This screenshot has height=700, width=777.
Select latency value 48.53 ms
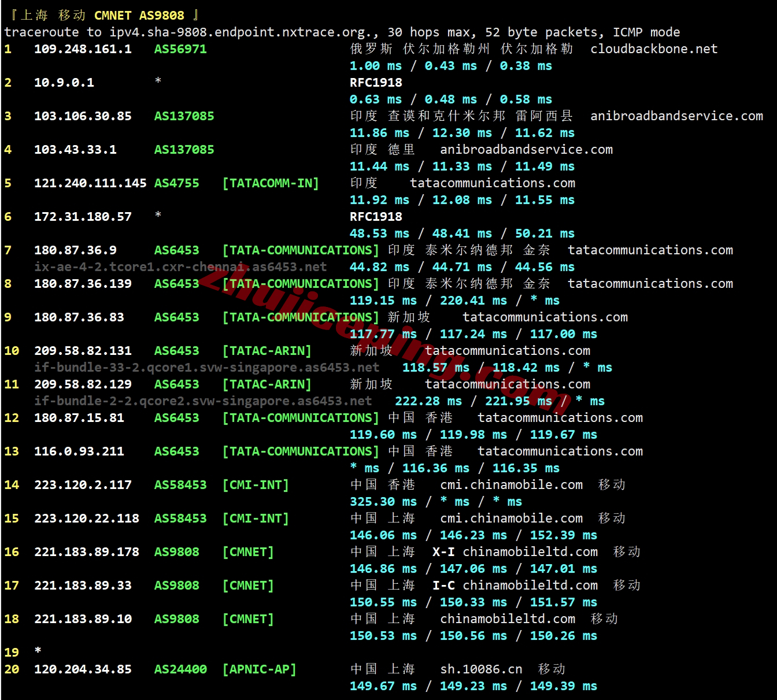point(380,234)
